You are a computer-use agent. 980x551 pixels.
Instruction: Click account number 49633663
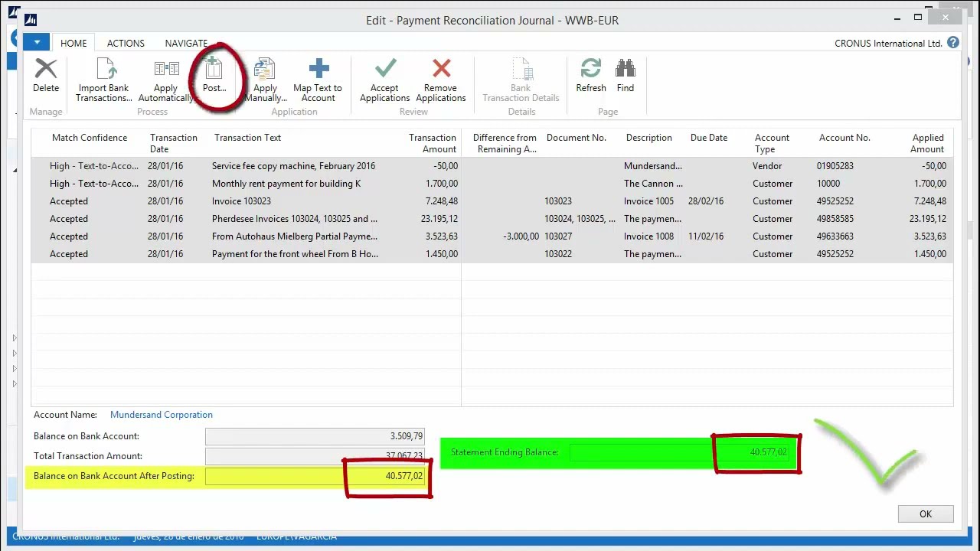click(x=835, y=236)
